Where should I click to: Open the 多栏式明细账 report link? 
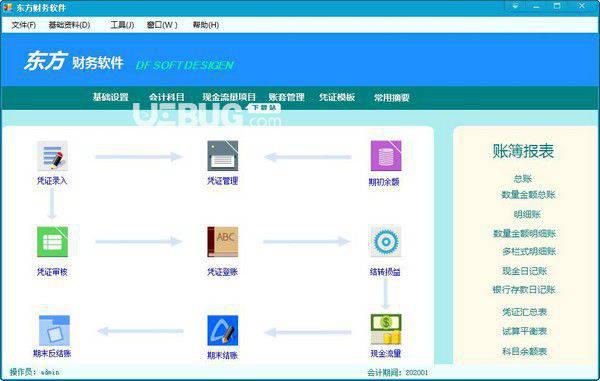click(x=529, y=251)
